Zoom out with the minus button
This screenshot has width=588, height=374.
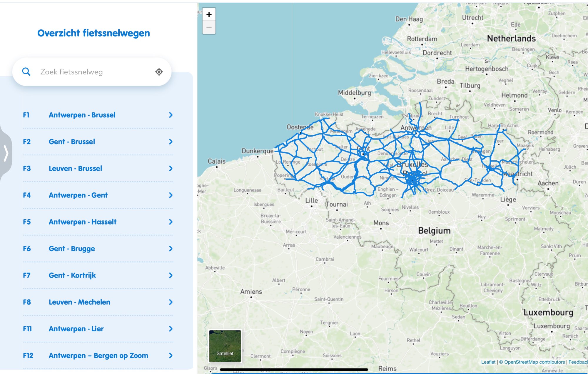click(x=209, y=28)
